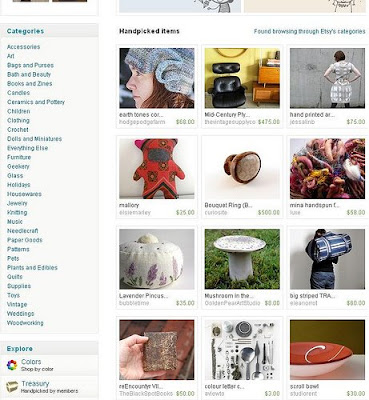Viewport: 369px width, 400px height.
Task: Visit hodgepodgefarm seller shop
Action: (x=142, y=122)
